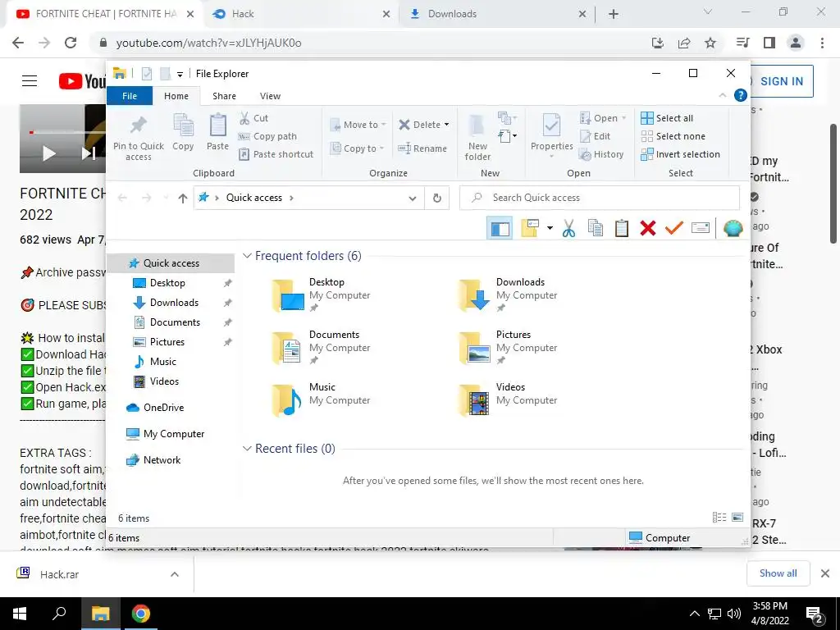This screenshot has width=840, height=630.
Task: Open Delete dropdown arrow
Action: coord(447,125)
